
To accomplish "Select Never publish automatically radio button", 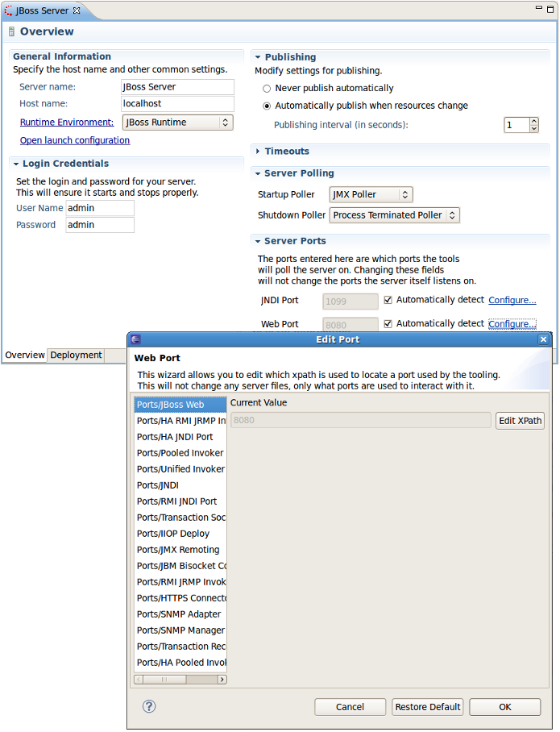I will 267,88.
